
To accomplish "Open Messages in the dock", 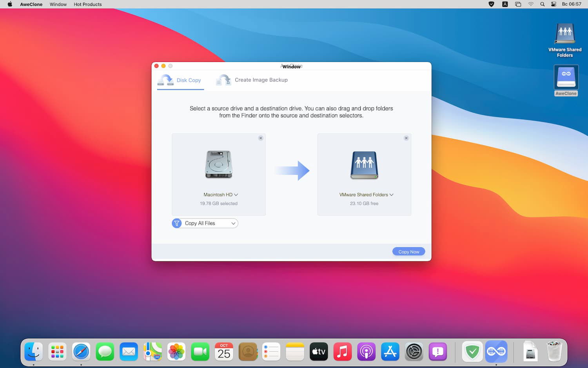I will point(105,352).
